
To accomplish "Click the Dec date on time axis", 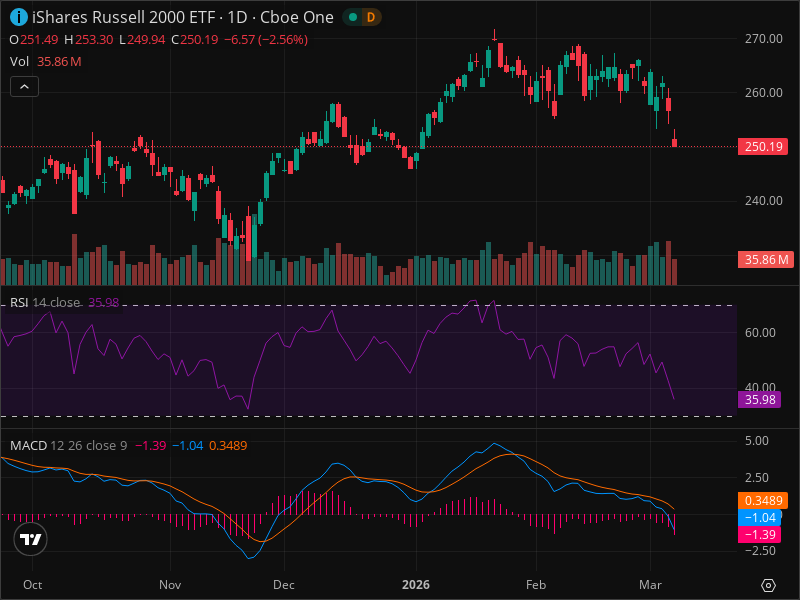I will pos(284,585).
